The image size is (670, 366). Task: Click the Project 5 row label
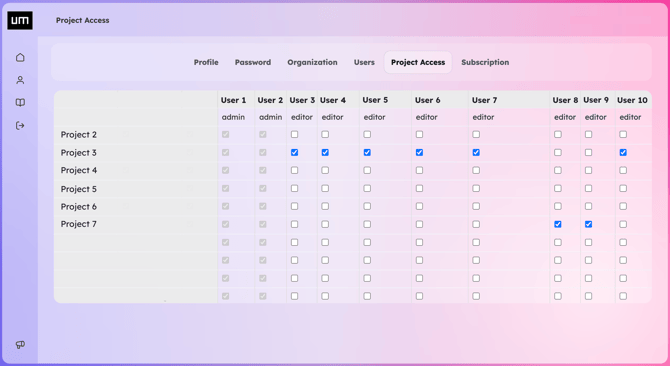[x=79, y=189]
